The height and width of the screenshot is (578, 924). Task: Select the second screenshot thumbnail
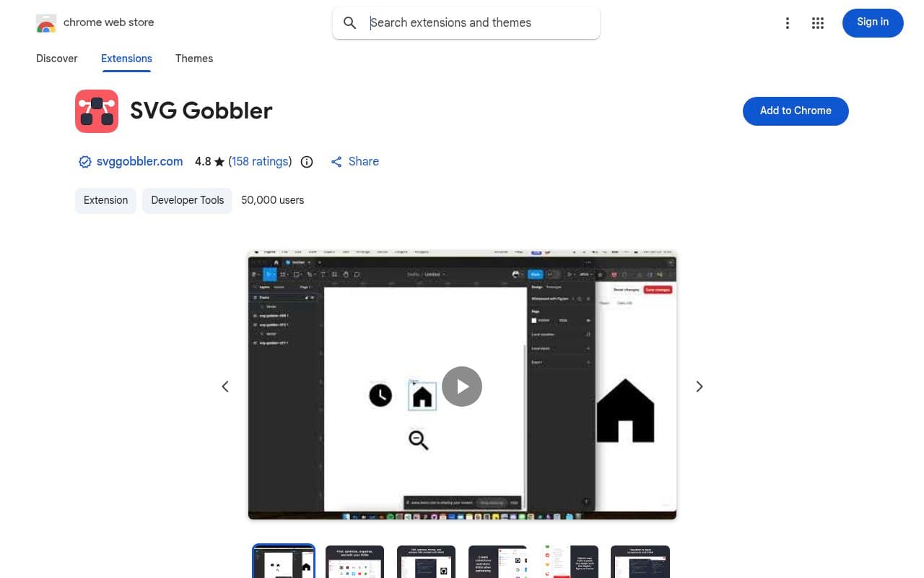tap(354, 561)
